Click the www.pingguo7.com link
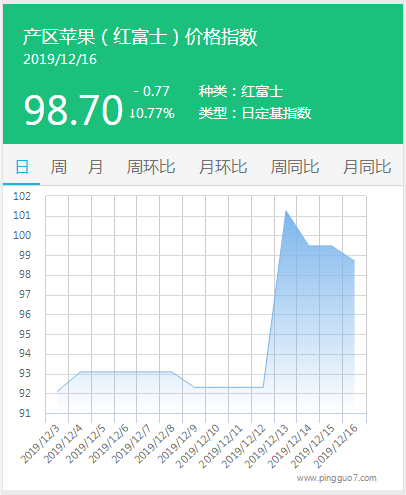The width and height of the screenshot is (406, 495). (x=337, y=478)
